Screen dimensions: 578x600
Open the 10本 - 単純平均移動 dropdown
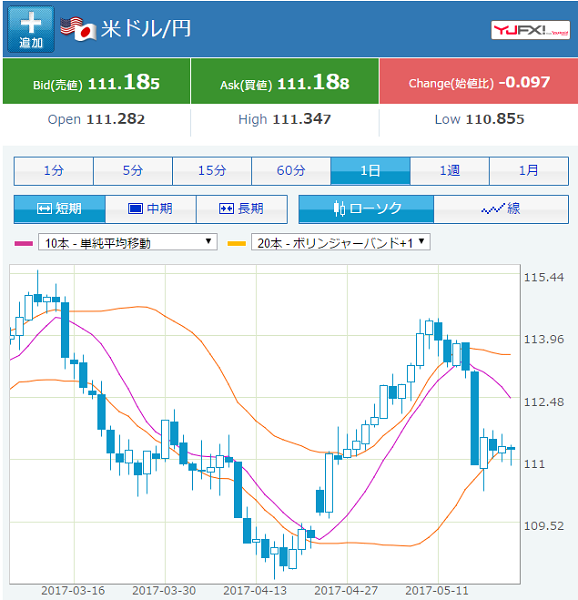point(128,242)
